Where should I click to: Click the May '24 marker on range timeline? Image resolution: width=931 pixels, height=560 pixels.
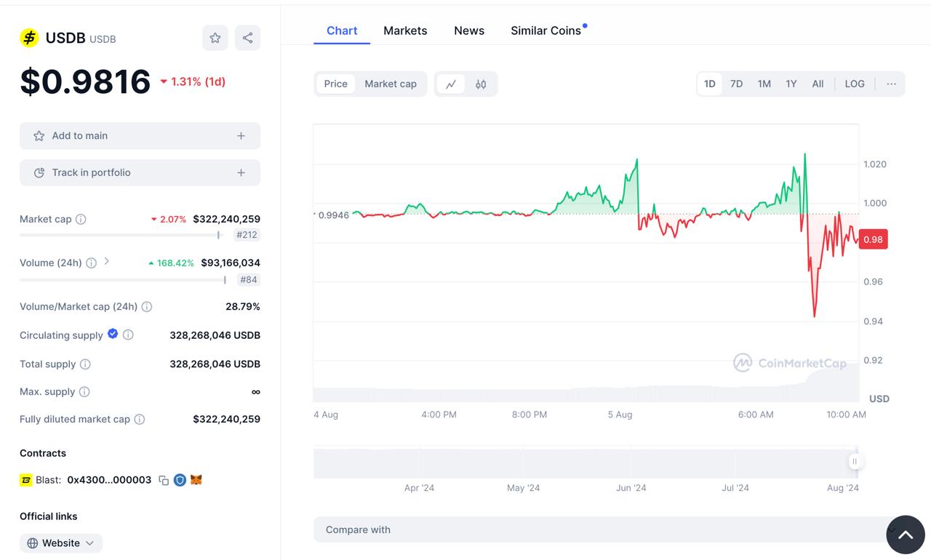(x=524, y=488)
